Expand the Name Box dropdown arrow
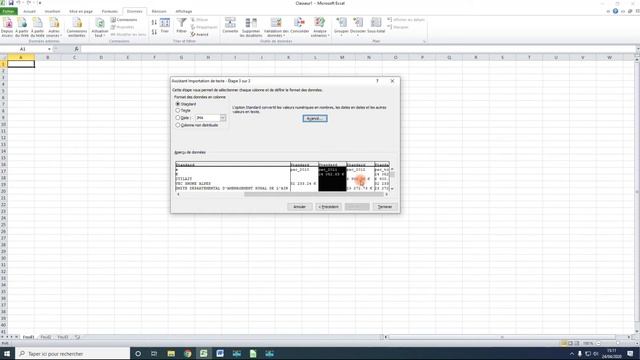Screen dimensions: 640x360 point(49,49)
